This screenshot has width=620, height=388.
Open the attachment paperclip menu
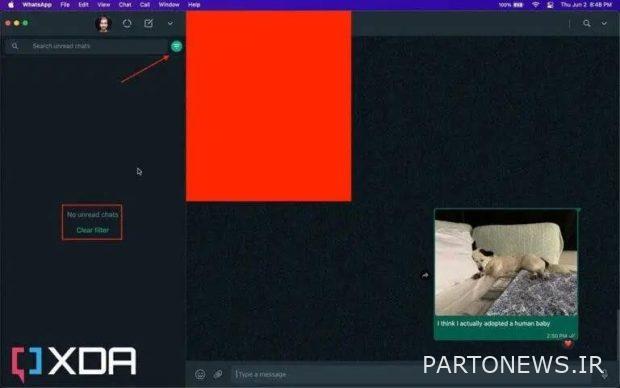point(218,374)
